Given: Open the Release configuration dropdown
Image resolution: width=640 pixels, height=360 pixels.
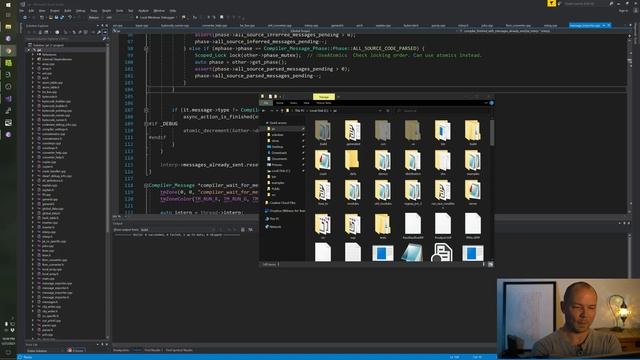Looking at the screenshot, I should pos(96,18).
